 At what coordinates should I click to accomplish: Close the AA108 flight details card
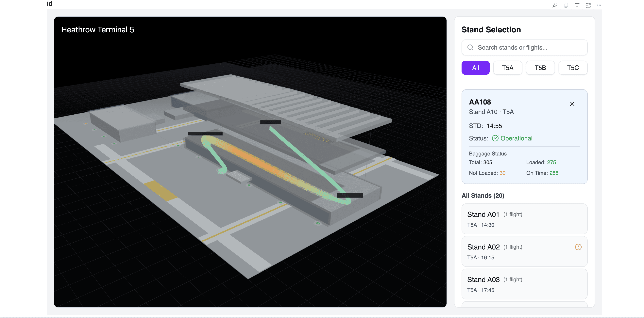tap(572, 104)
